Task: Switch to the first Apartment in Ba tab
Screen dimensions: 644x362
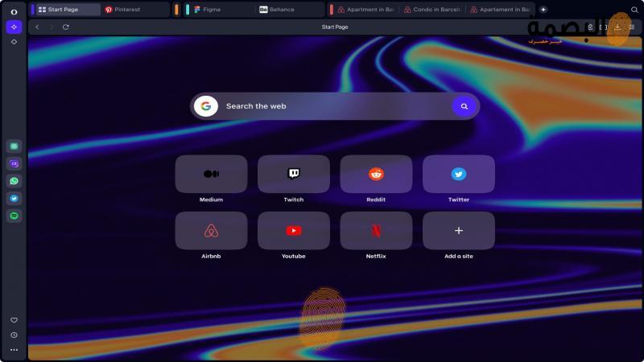Action: click(367, 10)
